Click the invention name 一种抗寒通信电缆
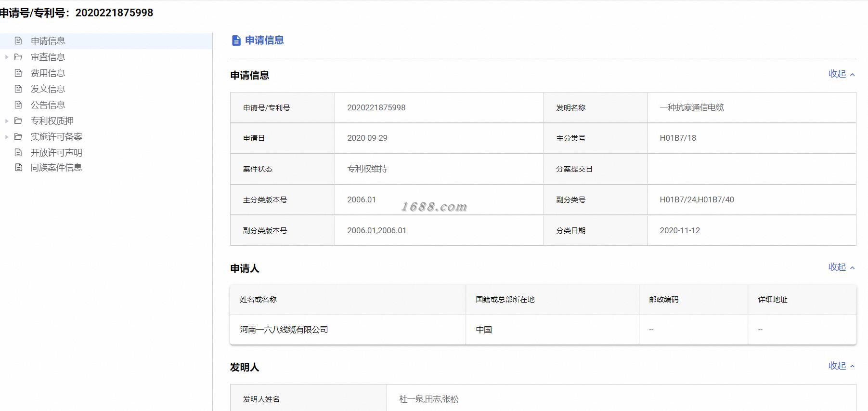868x411 pixels. [692, 107]
